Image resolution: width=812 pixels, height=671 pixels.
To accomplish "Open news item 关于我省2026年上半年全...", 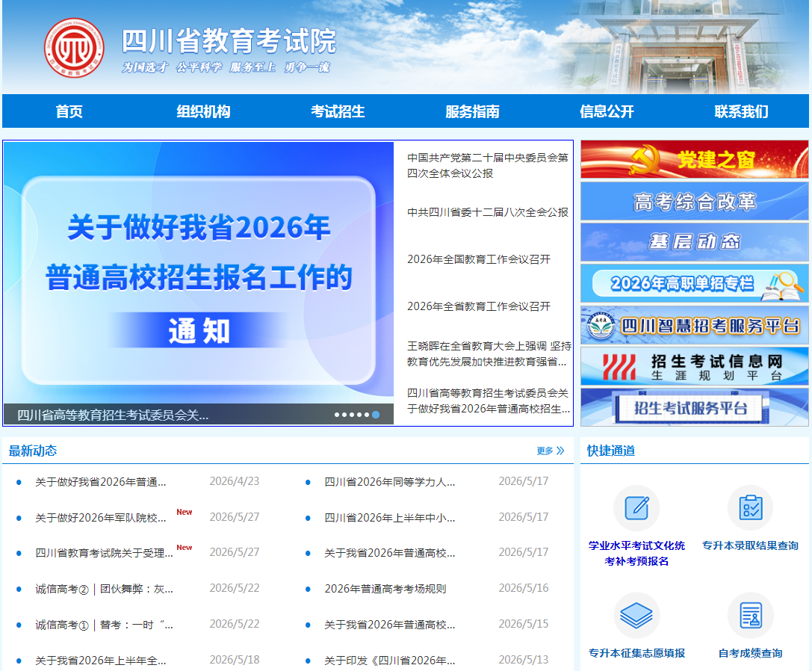I will coord(100,661).
